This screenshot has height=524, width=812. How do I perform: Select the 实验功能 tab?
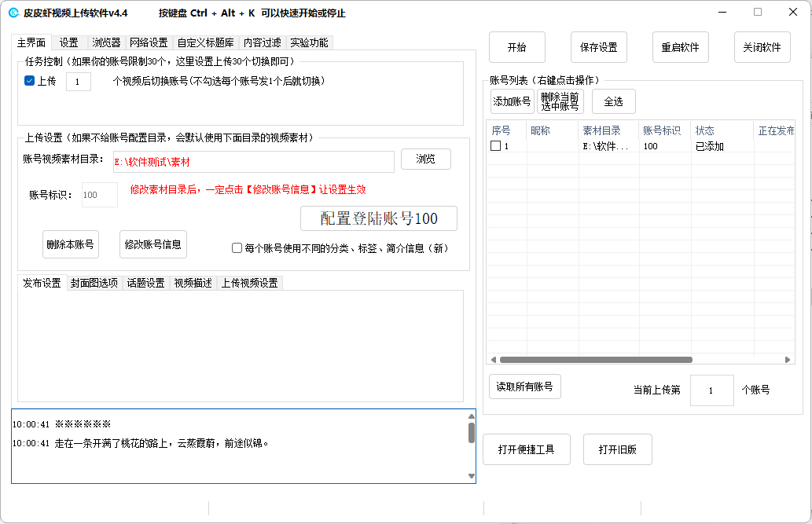point(309,42)
